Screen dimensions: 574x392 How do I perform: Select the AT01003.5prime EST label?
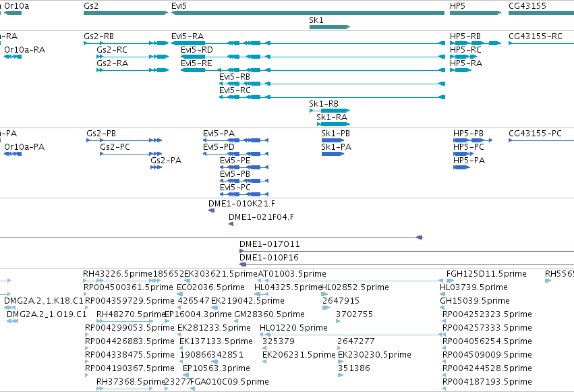coord(292,274)
